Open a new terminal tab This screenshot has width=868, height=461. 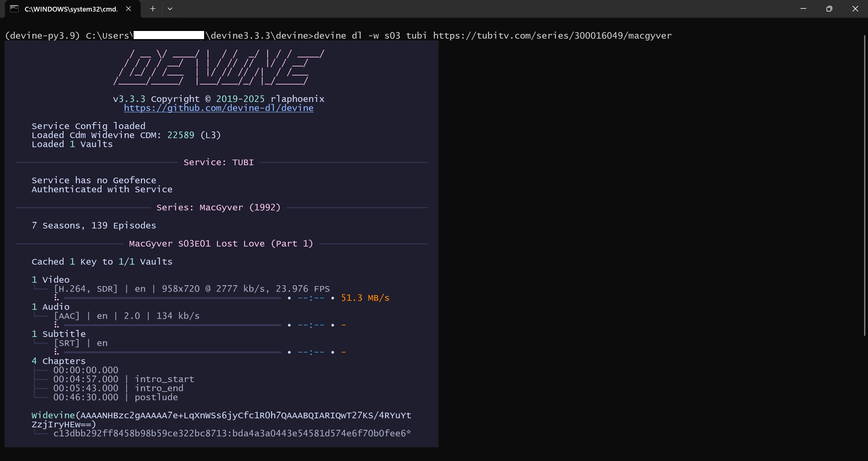point(153,9)
